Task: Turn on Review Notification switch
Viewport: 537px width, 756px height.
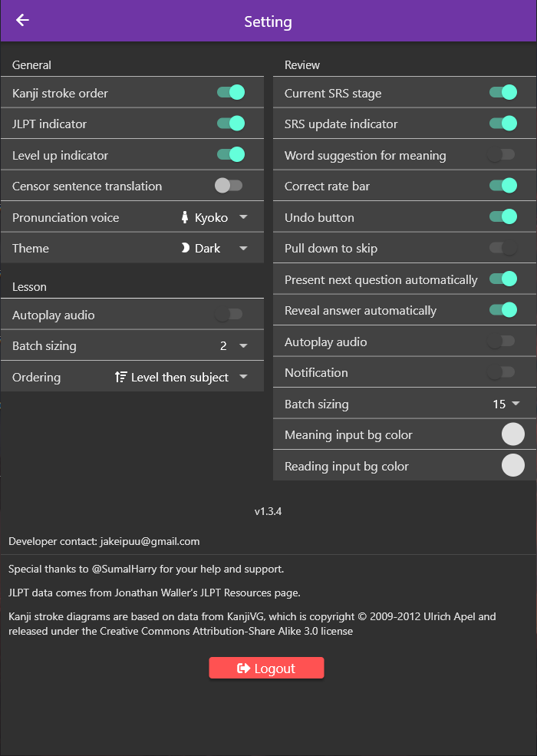Action: coord(502,372)
